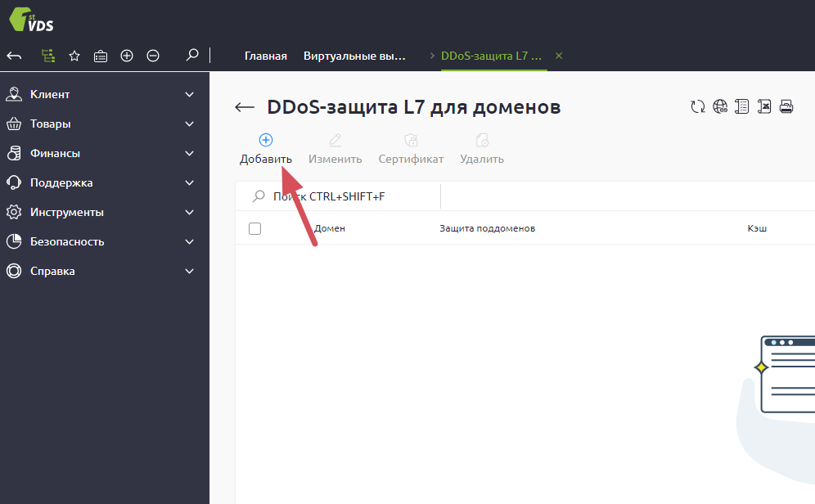815x504 pixels.
Task: Click the Инструменты gear icon
Action: [x=14, y=212]
